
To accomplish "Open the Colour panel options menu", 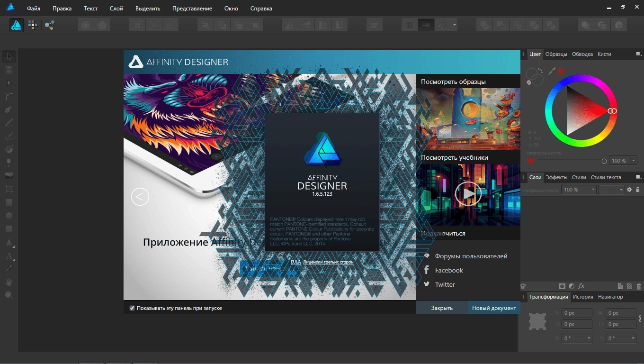I will [x=638, y=54].
